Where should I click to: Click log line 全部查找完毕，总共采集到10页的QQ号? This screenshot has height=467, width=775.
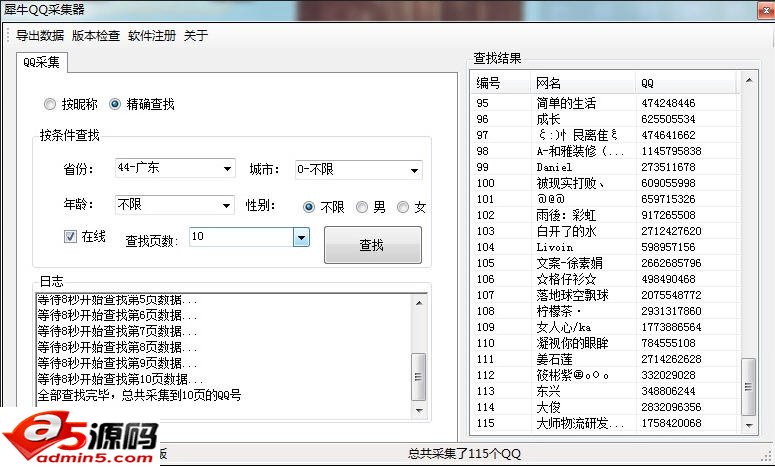point(139,395)
